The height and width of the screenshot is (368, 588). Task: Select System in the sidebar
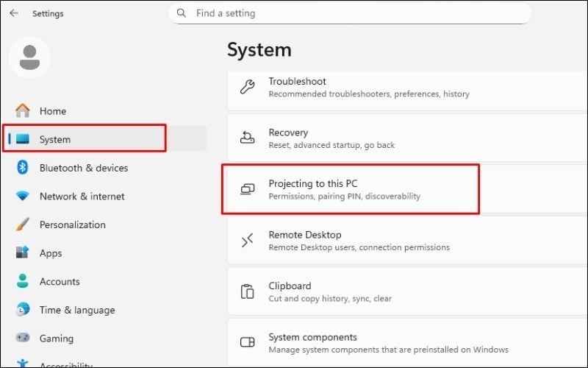[x=104, y=139]
